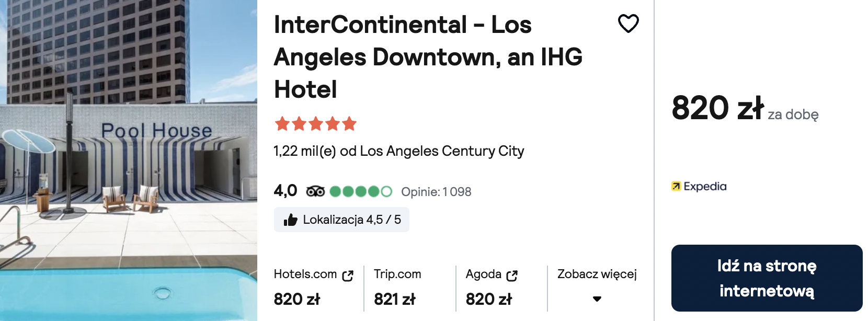The width and height of the screenshot is (868, 321).
Task: Click the 820 zł za dobę price
Action: coord(745,108)
